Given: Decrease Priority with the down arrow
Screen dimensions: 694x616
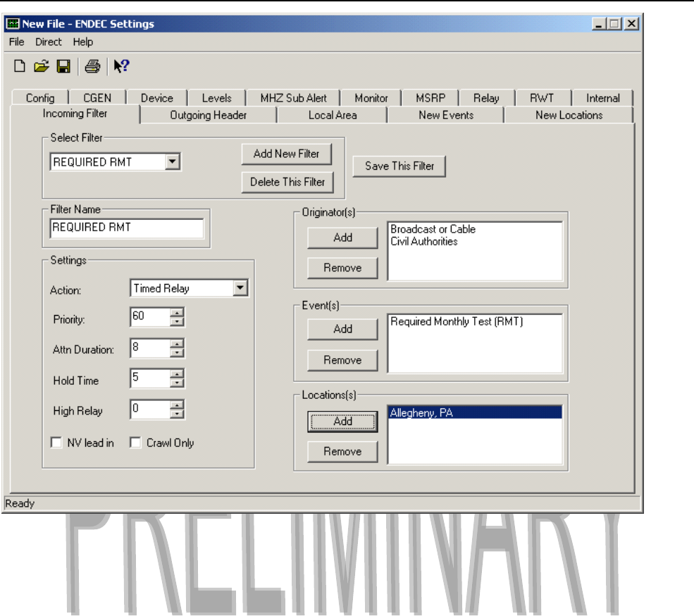Looking at the screenshot, I should coord(177,321).
